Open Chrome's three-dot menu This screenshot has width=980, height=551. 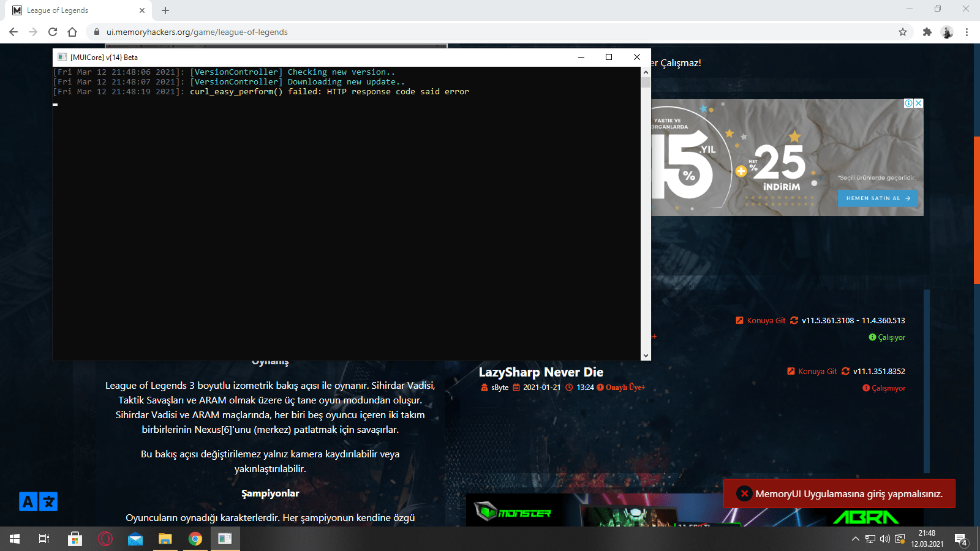[x=967, y=32]
